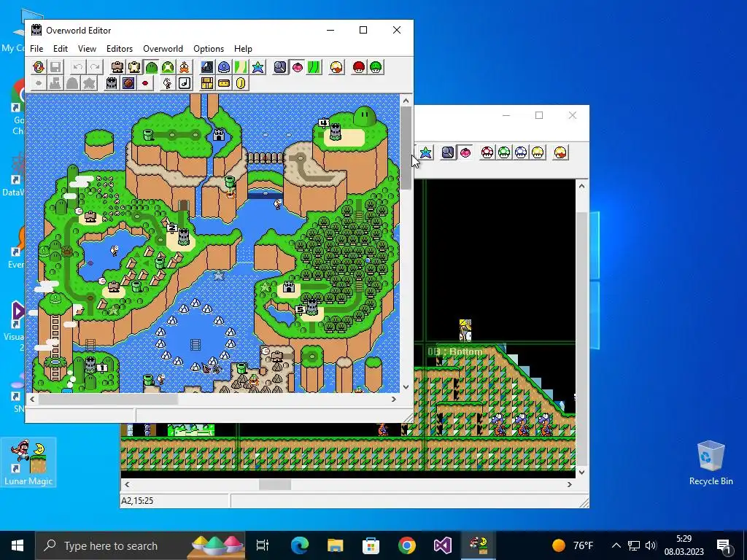Click the green mushroom icon in Overworld toolbar
Image resolution: width=747 pixels, height=560 pixels.
click(376, 67)
